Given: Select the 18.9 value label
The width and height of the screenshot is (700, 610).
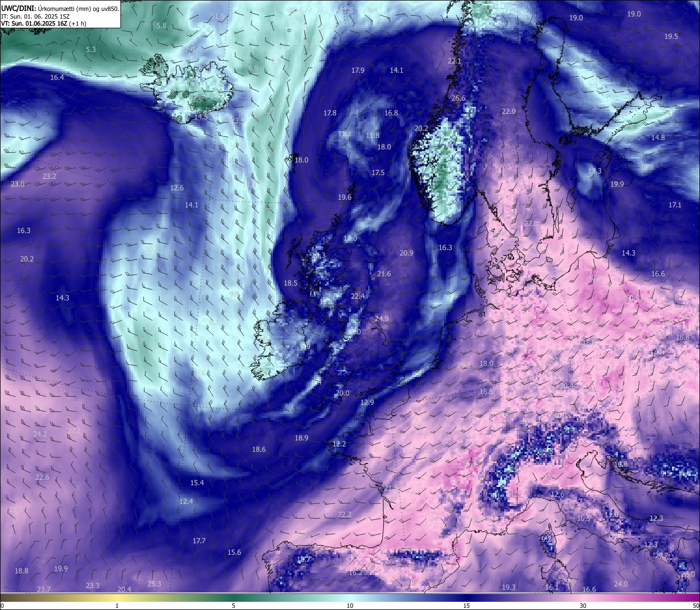Looking at the screenshot, I should click(301, 438).
